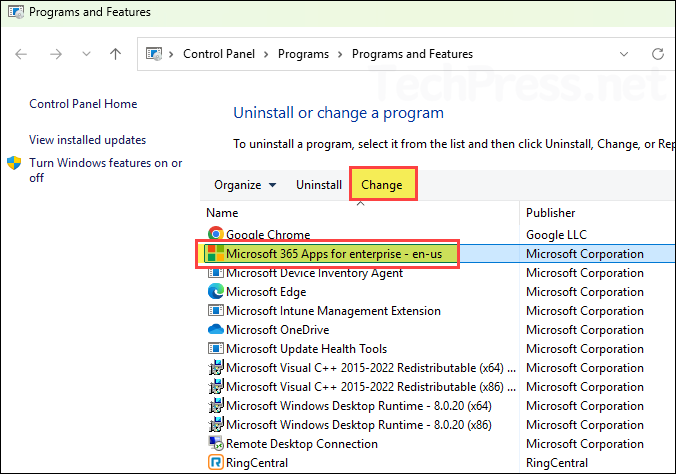Select Microsoft Update Health Tools row
The image size is (676, 474).
pos(307,349)
